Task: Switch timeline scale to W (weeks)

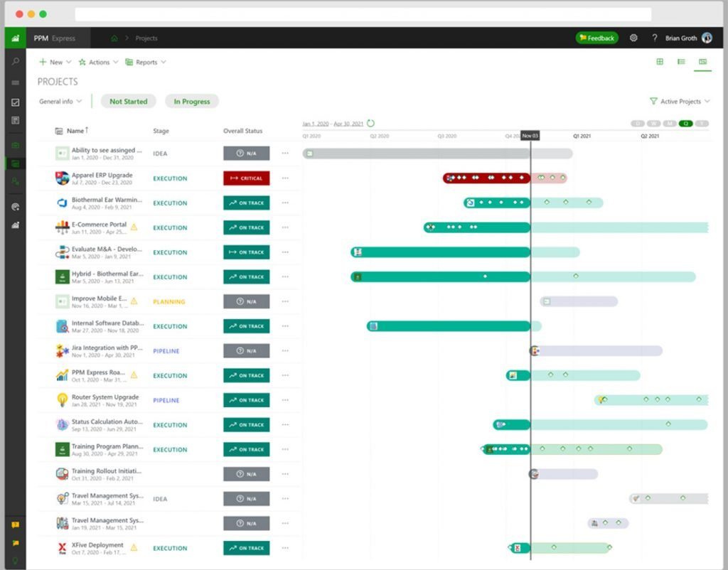Action: point(654,124)
